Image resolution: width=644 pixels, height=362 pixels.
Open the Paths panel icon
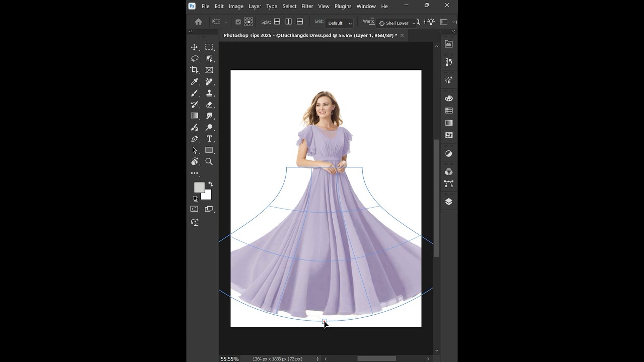[x=449, y=184]
